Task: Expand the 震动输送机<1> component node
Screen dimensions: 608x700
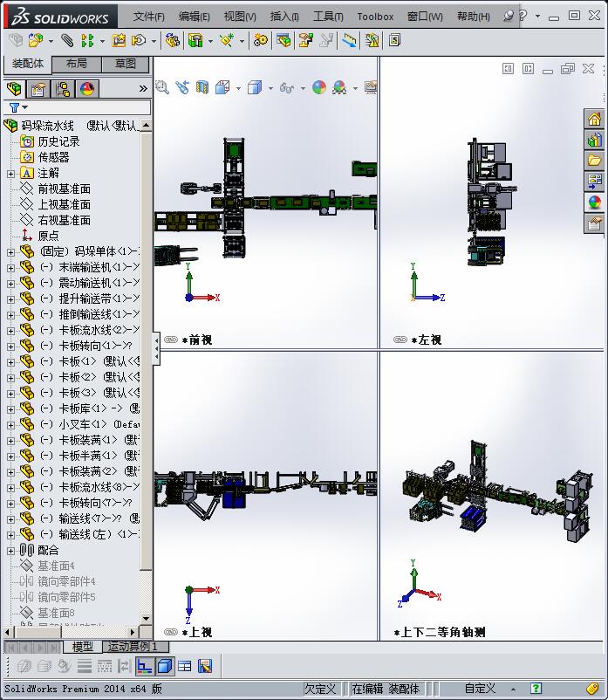Action: [10, 284]
